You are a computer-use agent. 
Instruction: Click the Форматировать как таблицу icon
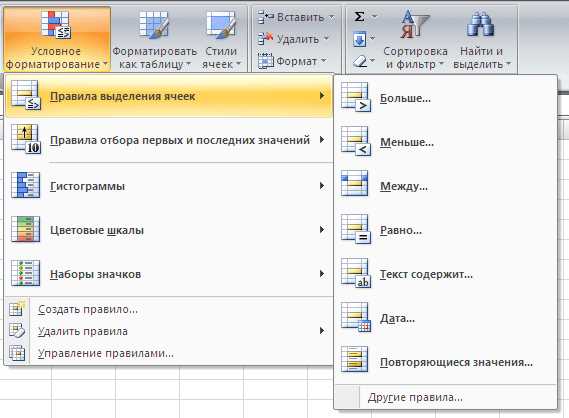click(x=154, y=24)
